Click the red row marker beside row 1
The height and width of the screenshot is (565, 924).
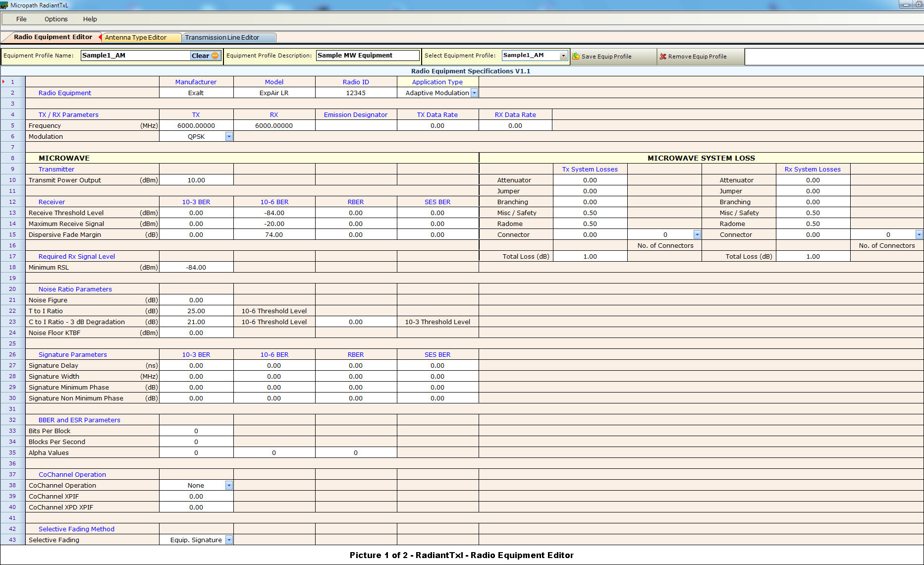pyautogui.click(x=4, y=82)
